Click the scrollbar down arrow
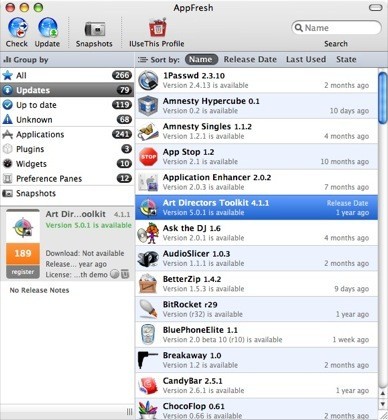The image size is (388, 420). 383,404
